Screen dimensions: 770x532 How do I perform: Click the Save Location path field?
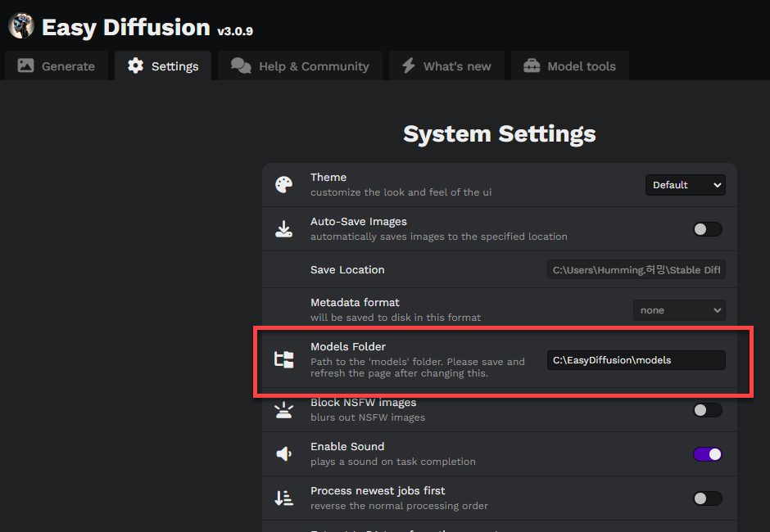coord(636,270)
